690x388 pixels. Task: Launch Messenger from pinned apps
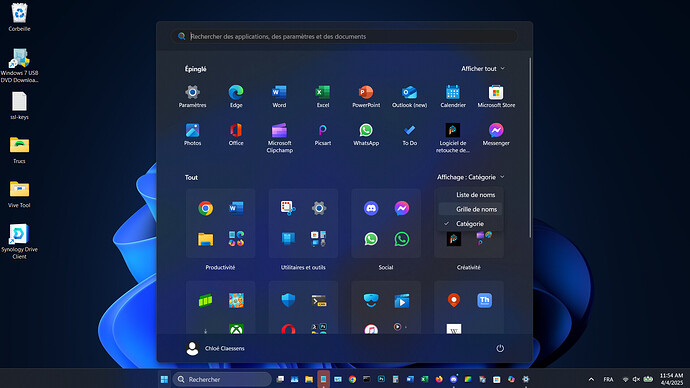496,134
